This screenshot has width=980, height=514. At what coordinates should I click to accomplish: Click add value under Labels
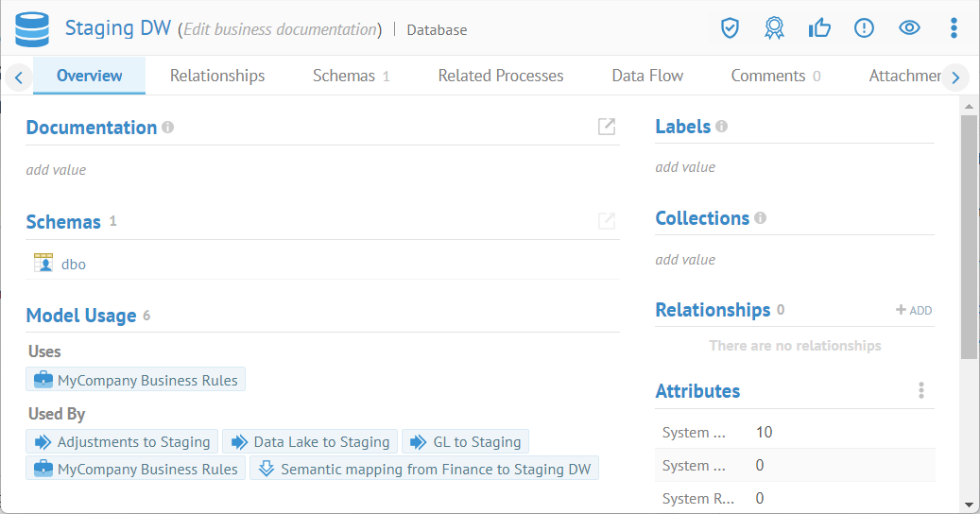click(x=685, y=167)
